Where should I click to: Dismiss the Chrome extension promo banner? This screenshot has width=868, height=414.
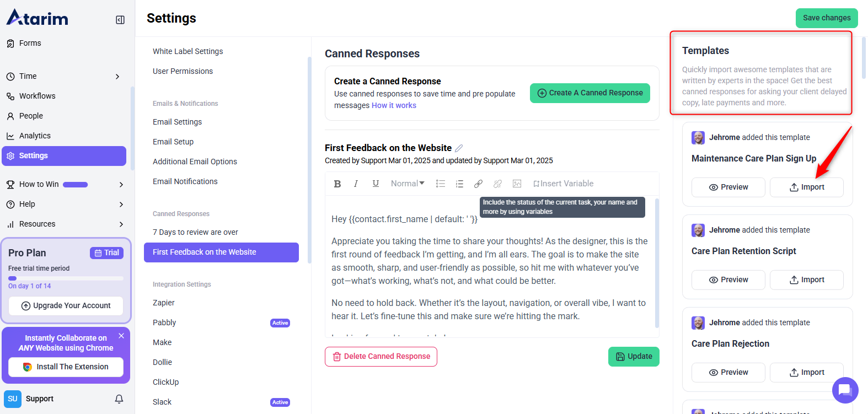121,336
